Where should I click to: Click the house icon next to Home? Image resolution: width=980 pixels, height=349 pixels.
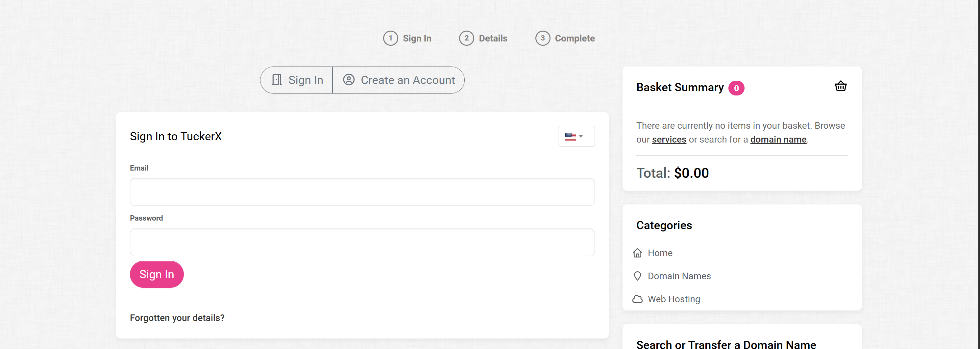(637, 253)
